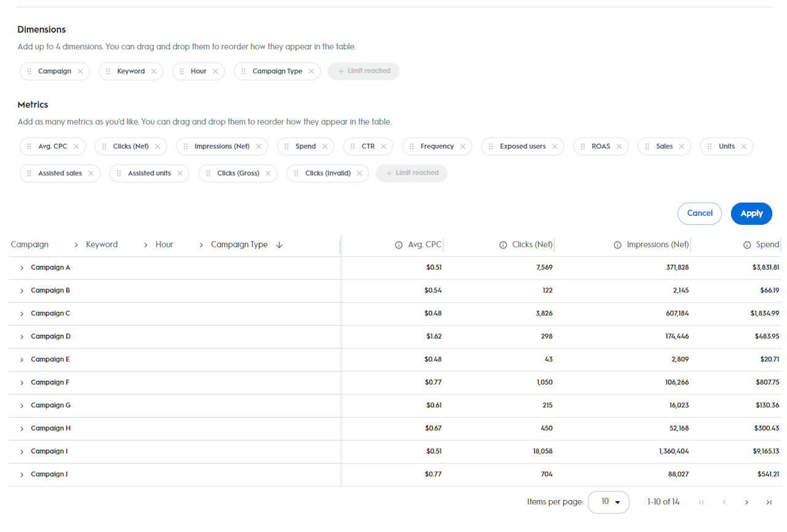The width and height of the screenshot is (787, 532).
Task: Click the Campaign dimension drag handle
Action: (29, 71)
